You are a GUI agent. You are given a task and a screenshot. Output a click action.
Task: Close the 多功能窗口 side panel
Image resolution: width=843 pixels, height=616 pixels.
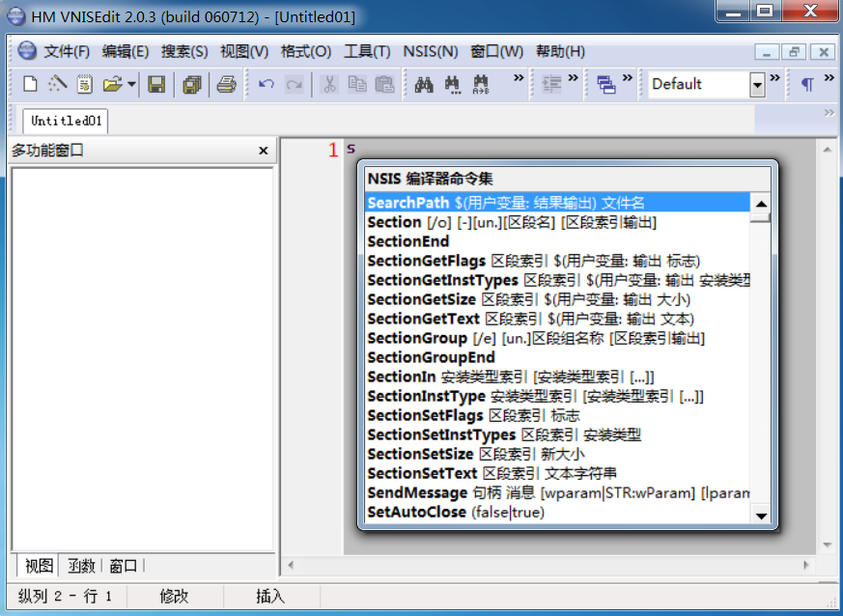pyautogui.click(x=263, y=151)
